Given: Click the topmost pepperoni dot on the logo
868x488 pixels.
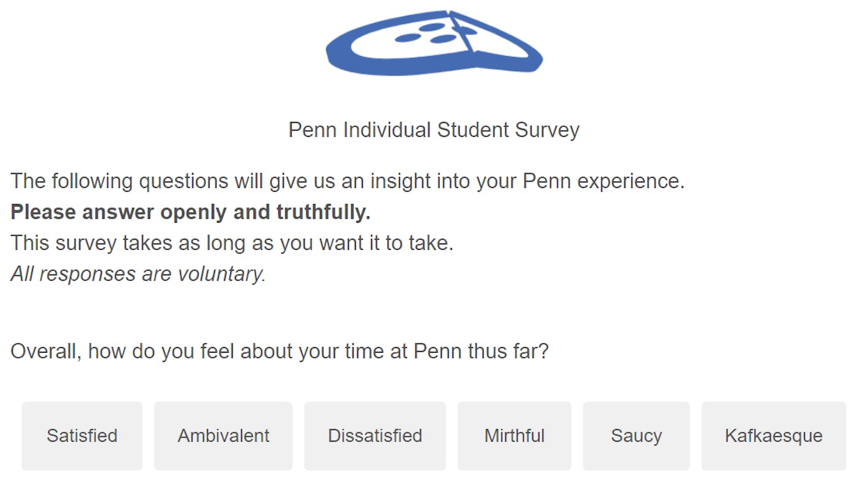Looking at the screenshot, I should tap(431, 27).
